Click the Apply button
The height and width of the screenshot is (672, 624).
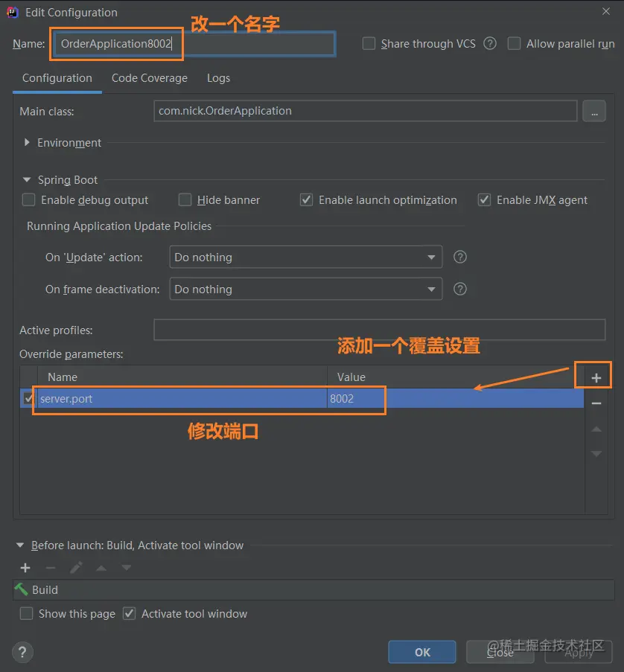tap(579, 652)
